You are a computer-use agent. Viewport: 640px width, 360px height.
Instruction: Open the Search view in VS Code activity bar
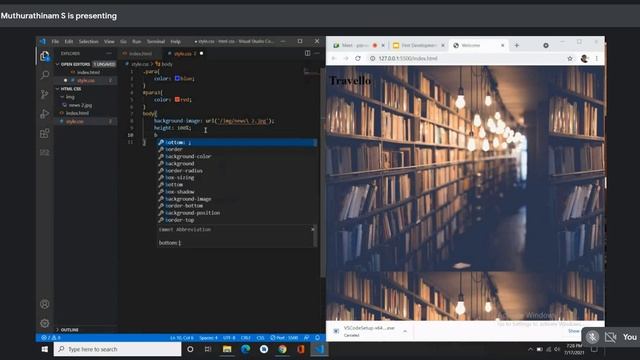(x=45, y=75)
